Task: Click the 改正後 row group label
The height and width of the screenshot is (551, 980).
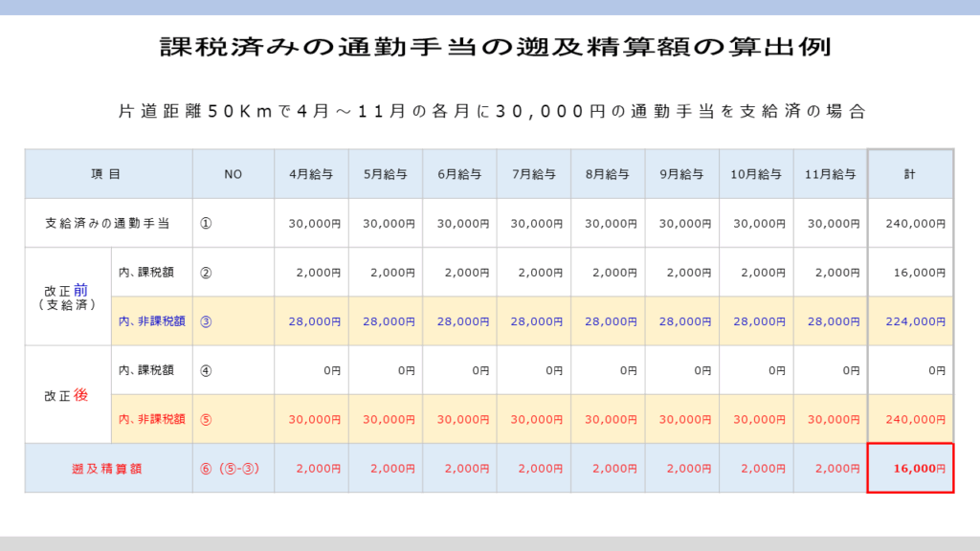Action: pos(68,395)
